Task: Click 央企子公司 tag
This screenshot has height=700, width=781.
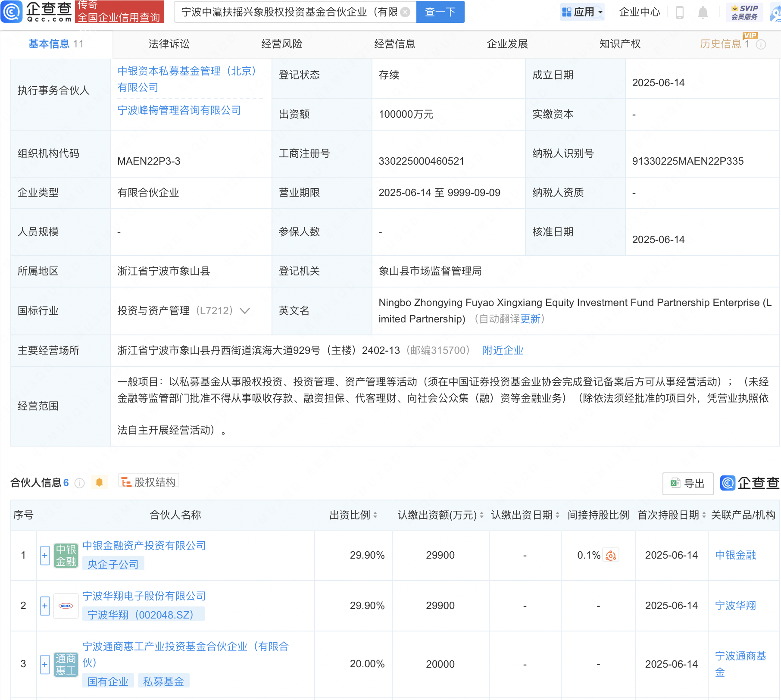Action: click(113, 564)
